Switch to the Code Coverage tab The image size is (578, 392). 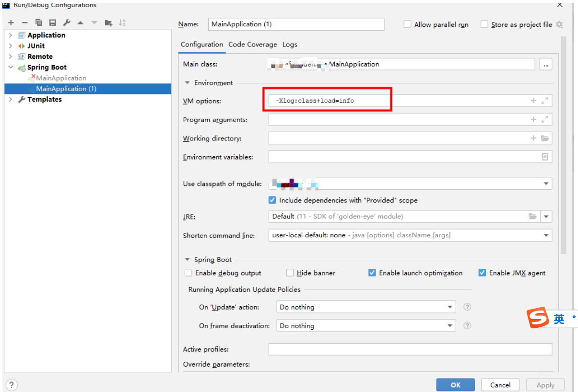click(x=253, y=44)
